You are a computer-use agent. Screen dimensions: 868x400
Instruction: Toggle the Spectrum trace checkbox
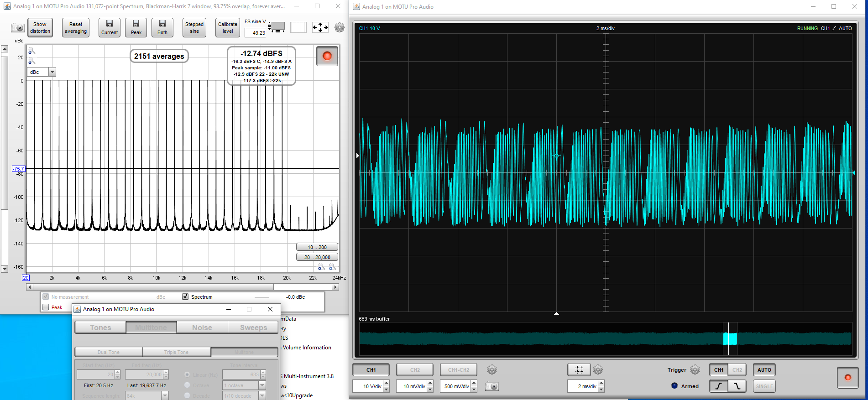[185, 296]
